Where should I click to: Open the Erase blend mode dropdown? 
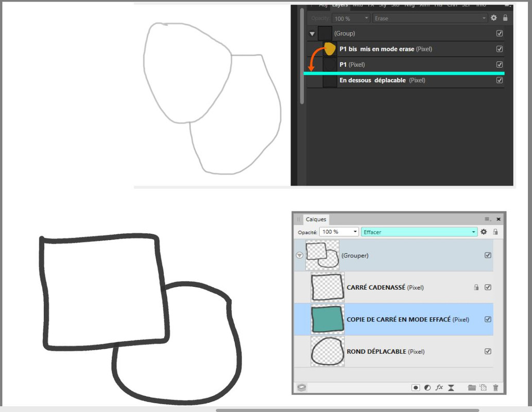(430, 19)
